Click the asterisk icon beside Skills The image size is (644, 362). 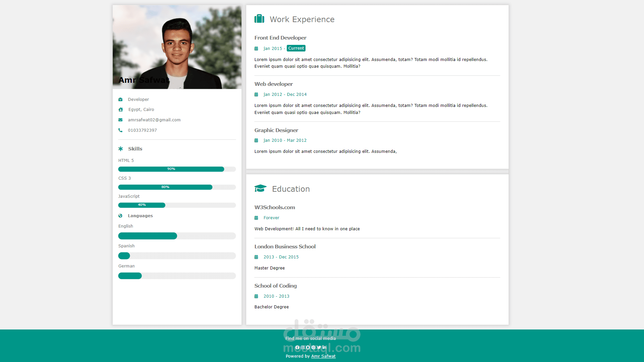[121, 149]
